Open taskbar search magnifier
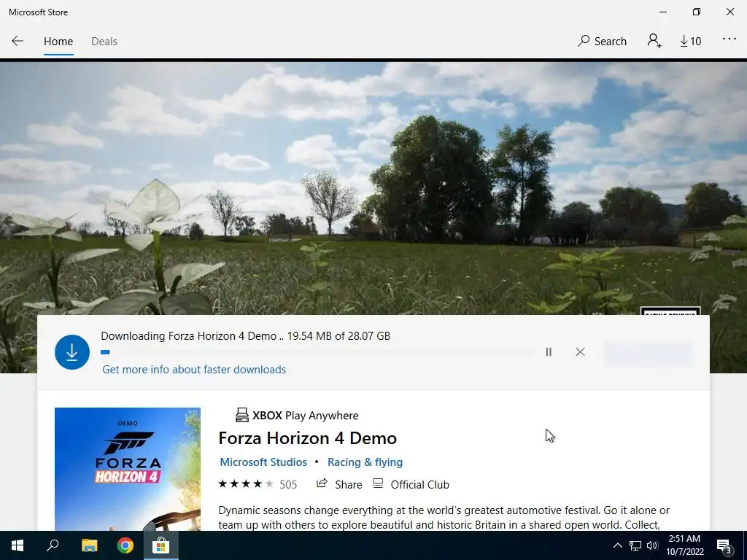This screenshot has width=747, height=560. [53, 545]
